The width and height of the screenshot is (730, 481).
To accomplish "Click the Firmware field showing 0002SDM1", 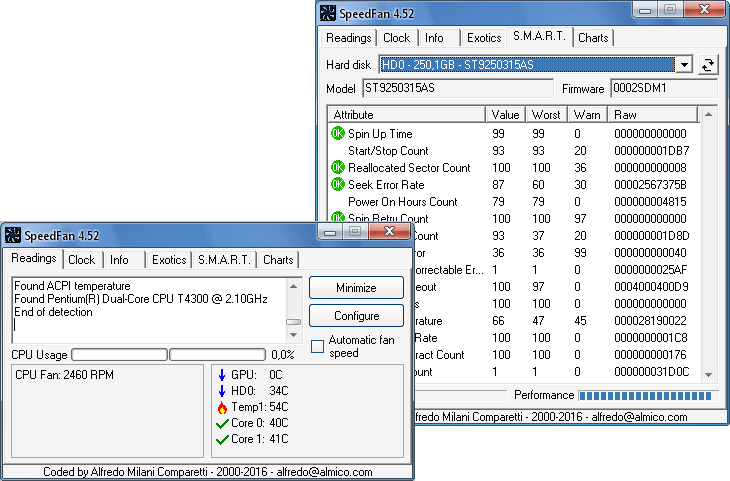I will tap(664, 88).
